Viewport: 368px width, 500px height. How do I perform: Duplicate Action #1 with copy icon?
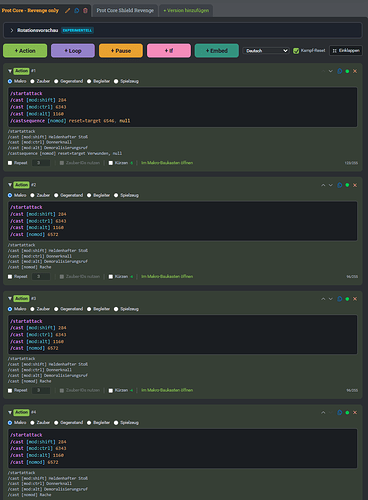340,71
